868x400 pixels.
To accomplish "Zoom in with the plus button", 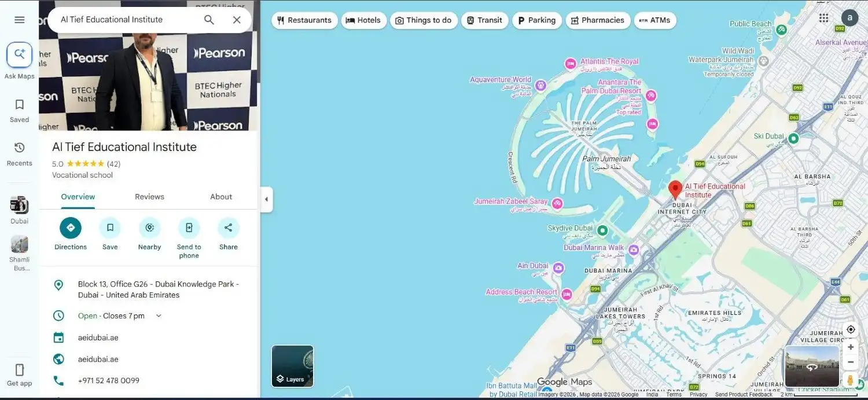I will click(850, 347).
